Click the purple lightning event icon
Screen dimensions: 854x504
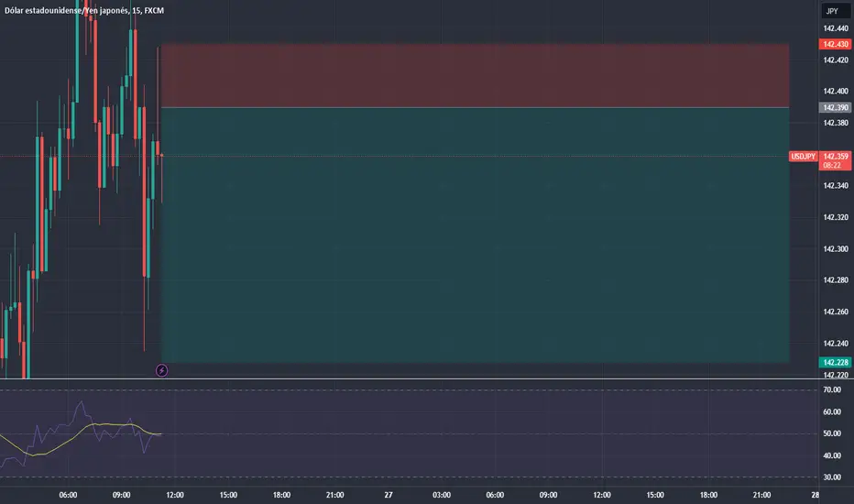(162, 370)
